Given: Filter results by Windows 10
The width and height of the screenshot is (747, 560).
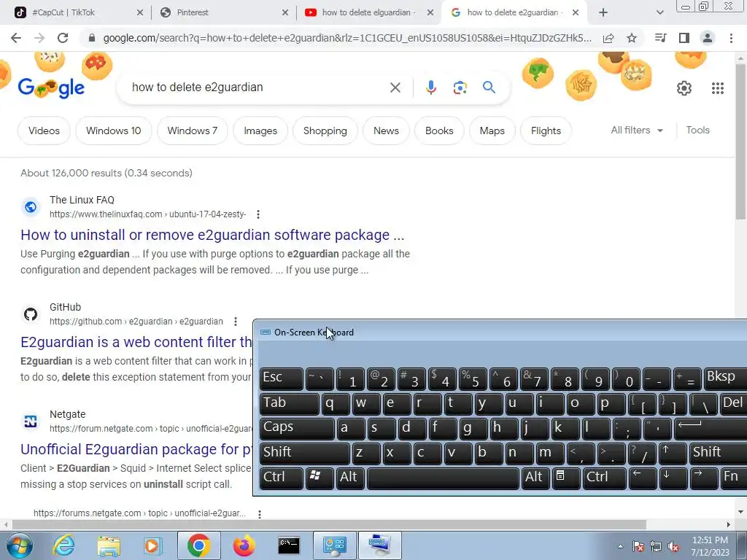Looking at the screenshot, I should coord(113,131).
